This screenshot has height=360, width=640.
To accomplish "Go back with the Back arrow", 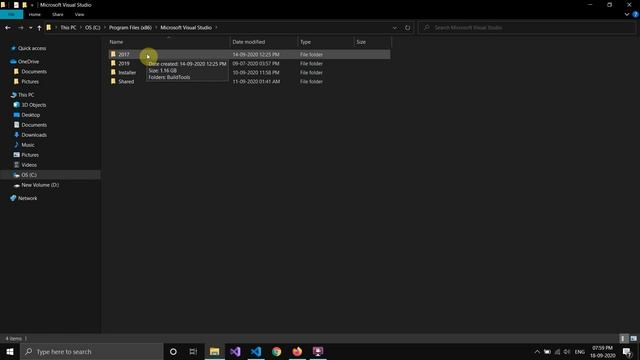I will point(8,28).
